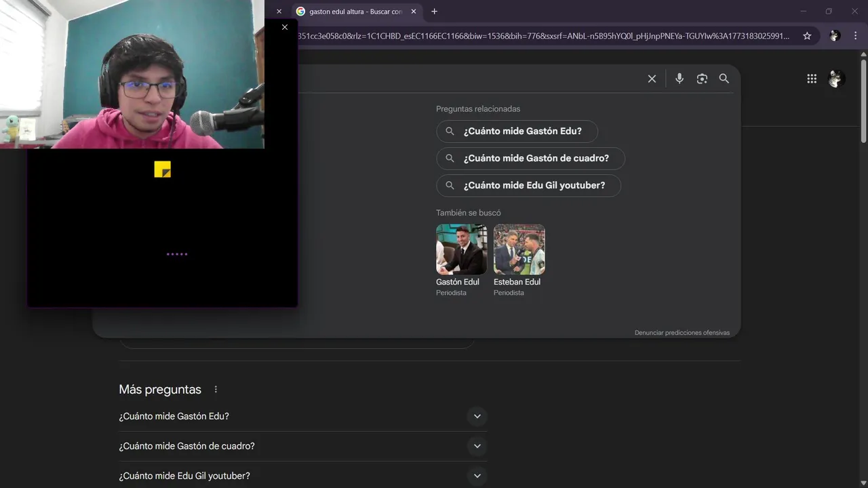
Task: Minimize the Chrome window
Action: (803, 11)
